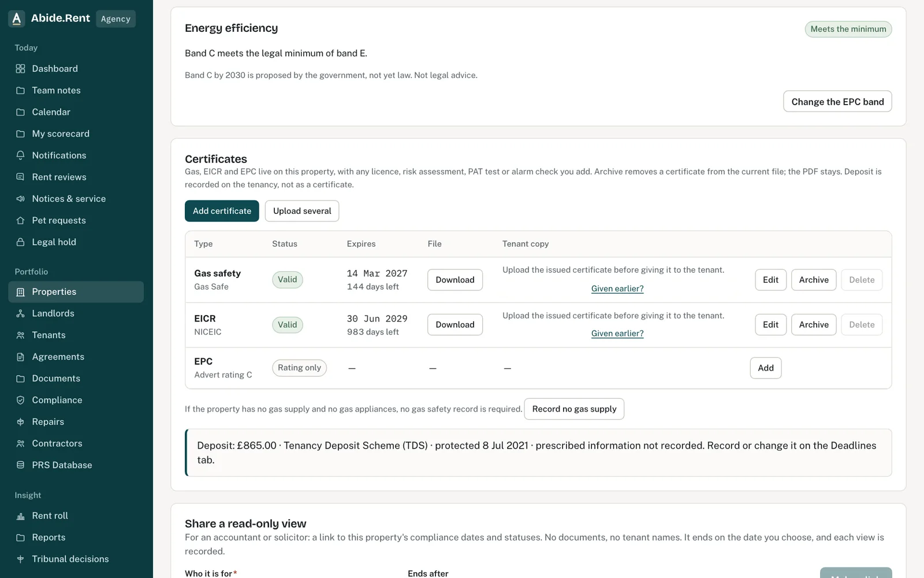Click the 983 days left text
The height and width of the screenshot is (578, 924).
[373, 332]
